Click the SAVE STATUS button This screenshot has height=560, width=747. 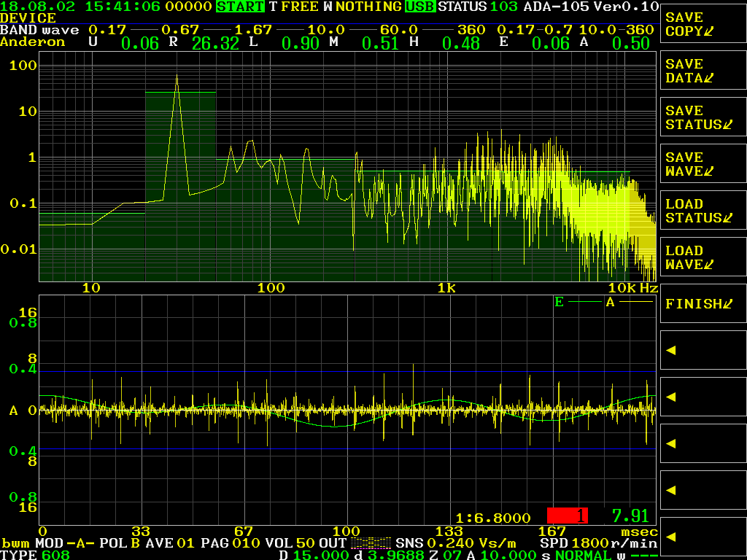[x=703, y=117]
